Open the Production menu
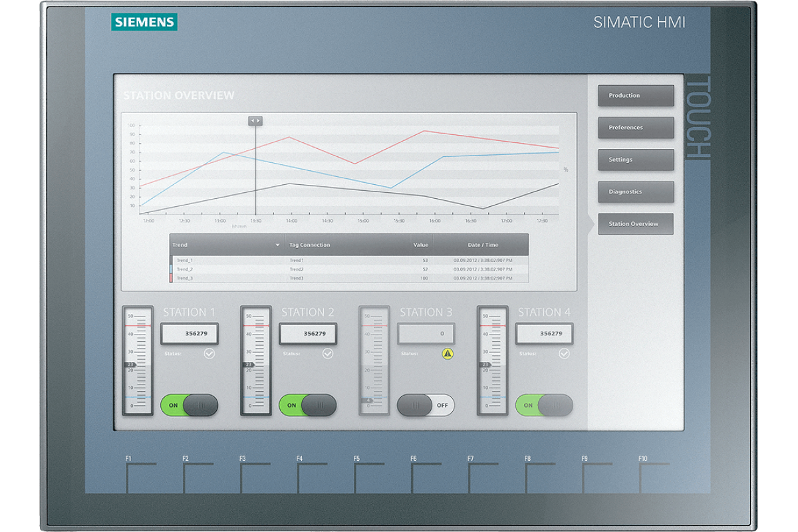This screenshot has width=798, height=532. (636, 96)
